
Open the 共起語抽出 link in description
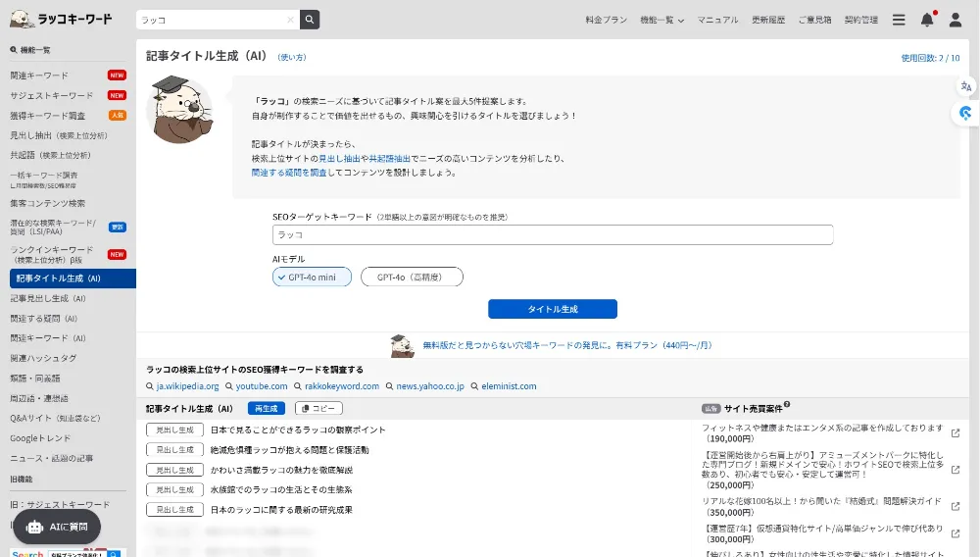click(389, 159)
